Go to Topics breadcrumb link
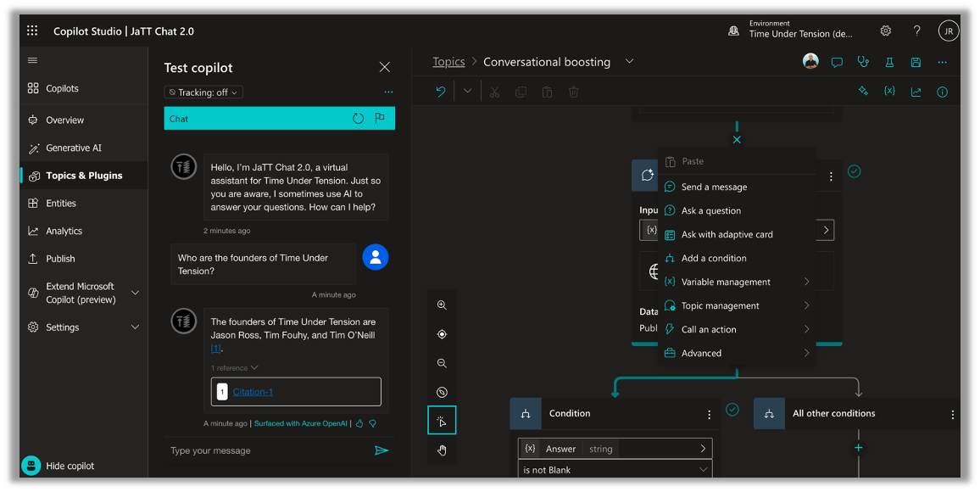 click(448, 61)
